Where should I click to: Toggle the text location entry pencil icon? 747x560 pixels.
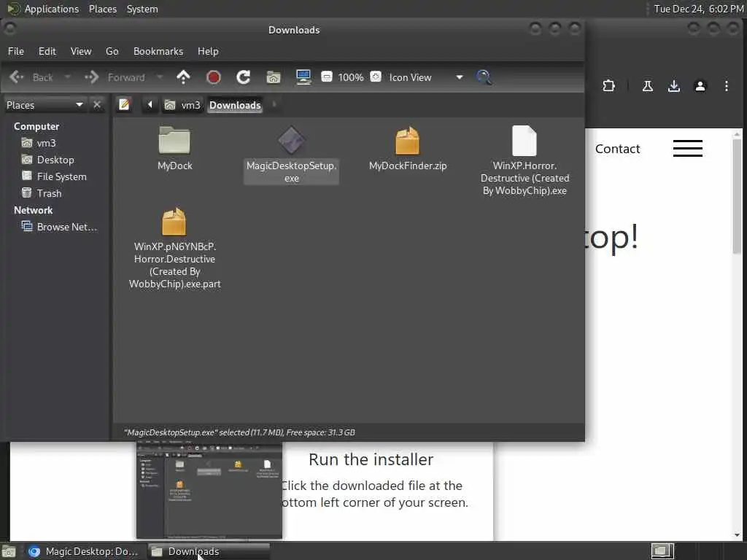(124, 105)
